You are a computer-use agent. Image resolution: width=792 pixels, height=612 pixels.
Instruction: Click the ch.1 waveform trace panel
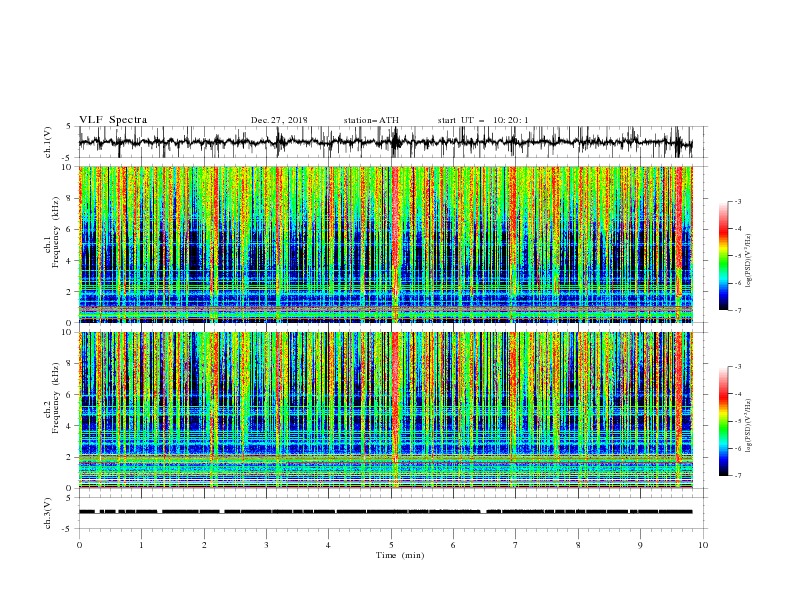[391, 142]
